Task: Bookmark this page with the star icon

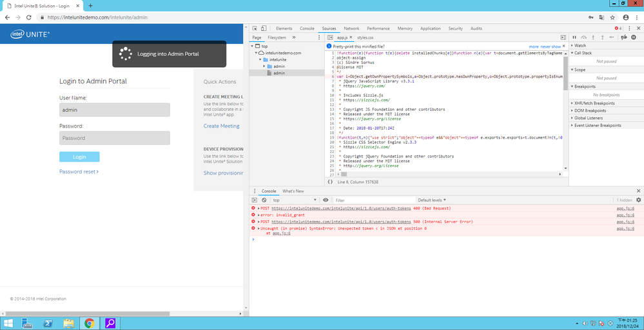Action: point(612,17)
